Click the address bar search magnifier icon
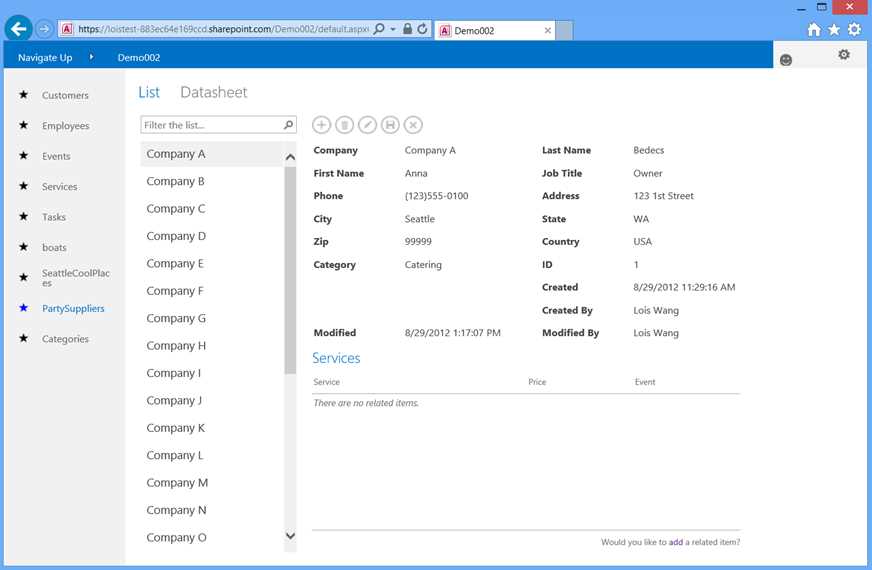This screenshot has width=872, height=570. 379,28
